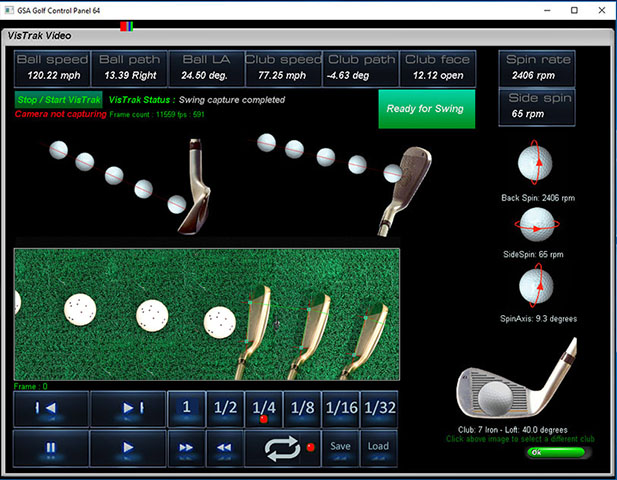Viewport: 617px width, 480px height.
Task: Select playback speed 1/8
Action: point(302,409)
